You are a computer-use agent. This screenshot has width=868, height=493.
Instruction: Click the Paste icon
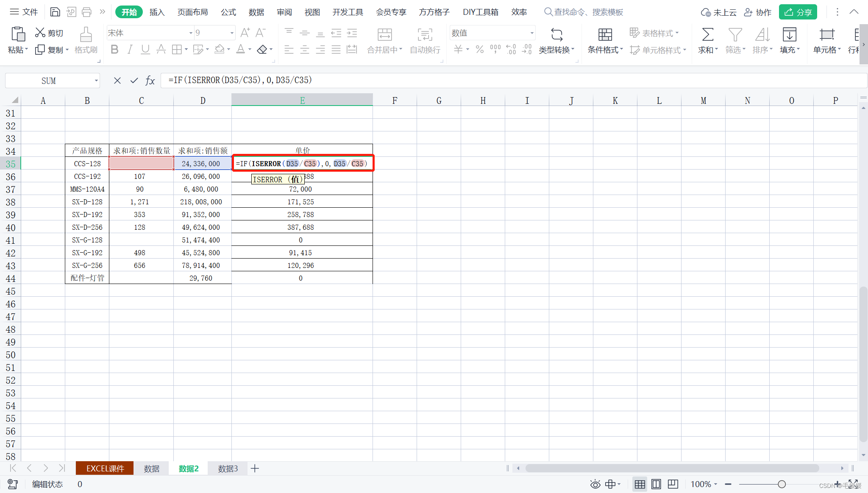(x=18, y=34)
